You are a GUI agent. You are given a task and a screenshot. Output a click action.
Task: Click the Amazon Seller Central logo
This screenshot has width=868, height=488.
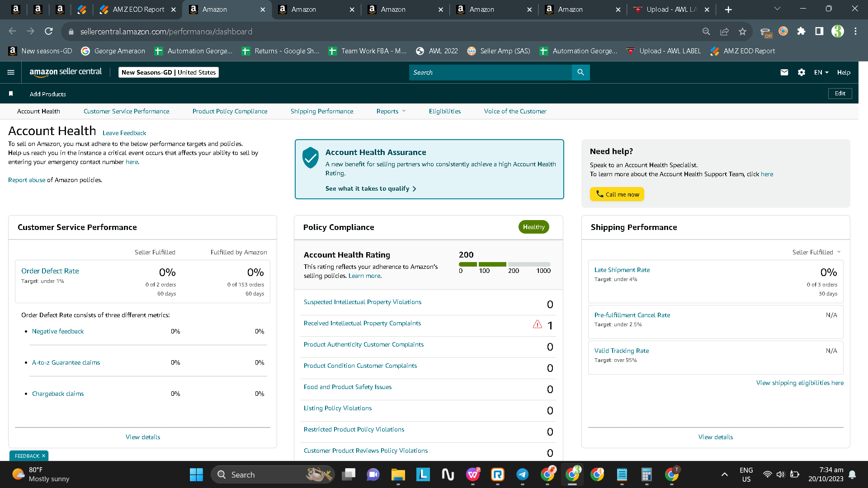pyautogui.click(x=66, y=72)
